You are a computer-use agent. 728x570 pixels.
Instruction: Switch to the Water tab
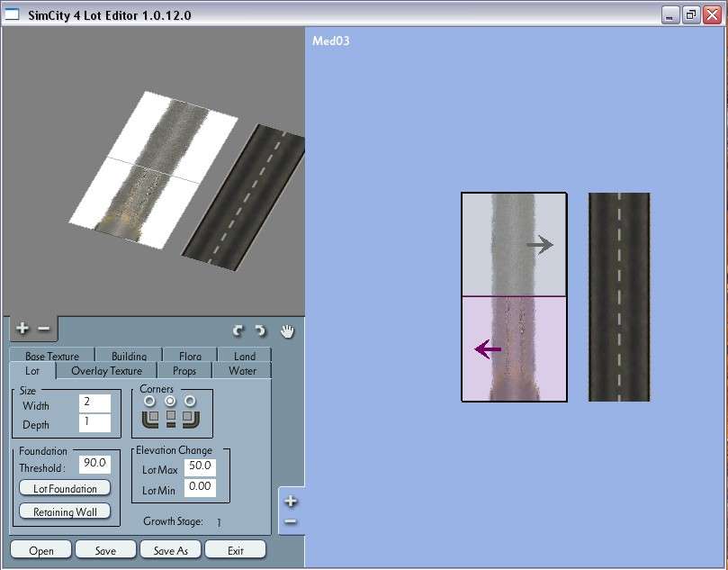pos(242,371)
